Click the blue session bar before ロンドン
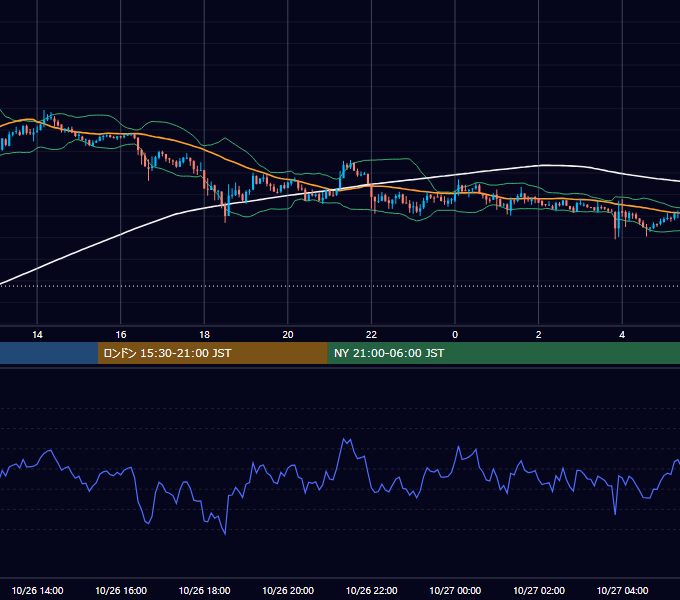This screenshot has width=680, height=600. click(49, 353)
